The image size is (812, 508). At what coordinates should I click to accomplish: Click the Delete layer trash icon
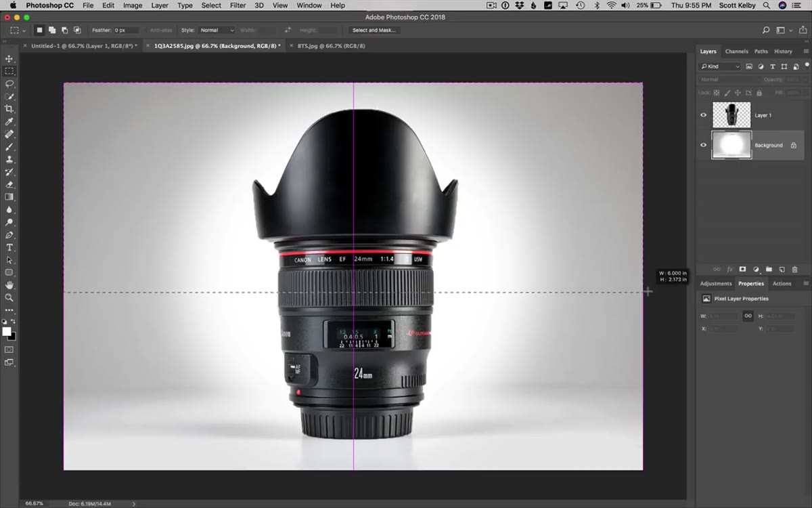tap(794, 270)
